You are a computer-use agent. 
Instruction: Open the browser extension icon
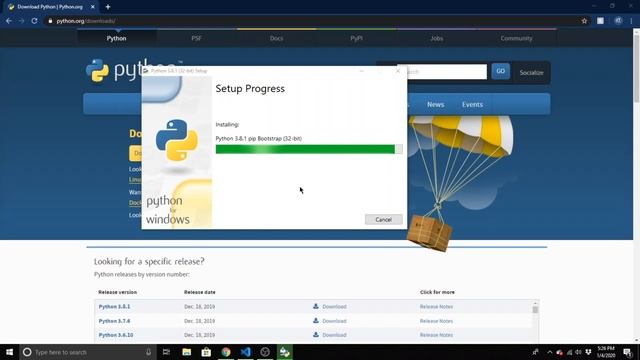pos(600,21)
